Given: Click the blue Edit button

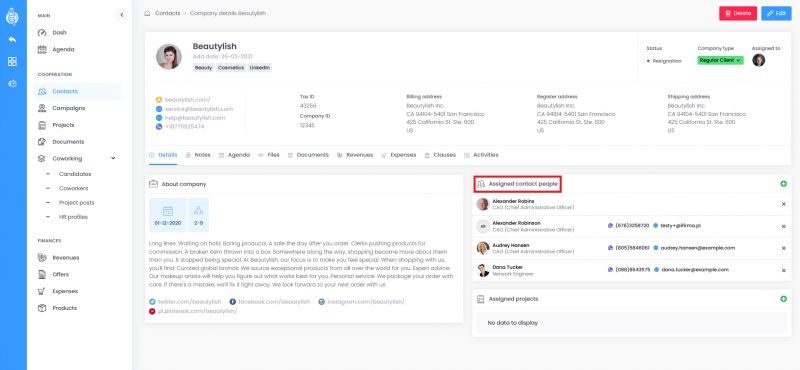Looking at the screenshot, I should [x=776, y=13].
